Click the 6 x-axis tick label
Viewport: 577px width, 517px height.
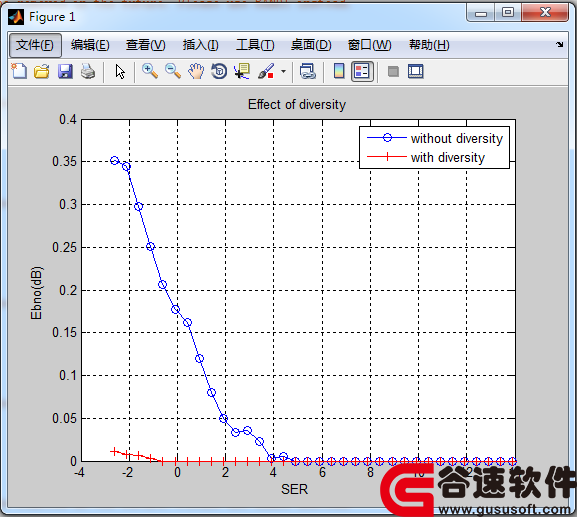322,472
